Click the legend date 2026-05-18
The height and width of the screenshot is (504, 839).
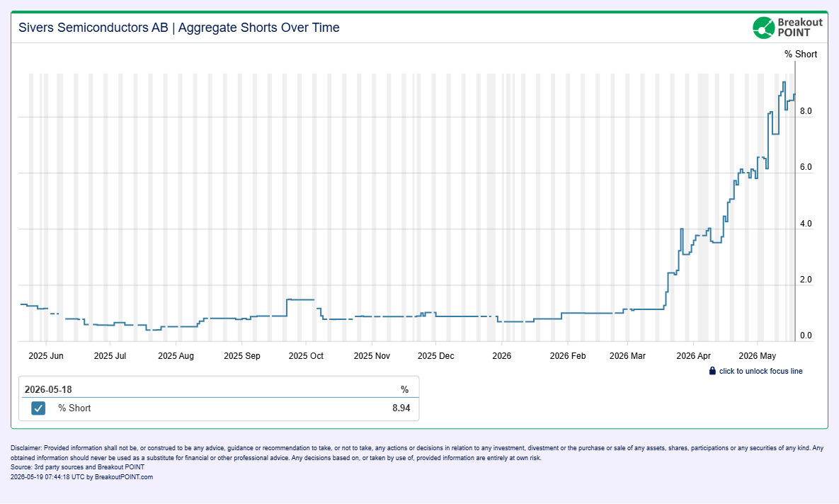pyautogui.click(x=48, y=389)
